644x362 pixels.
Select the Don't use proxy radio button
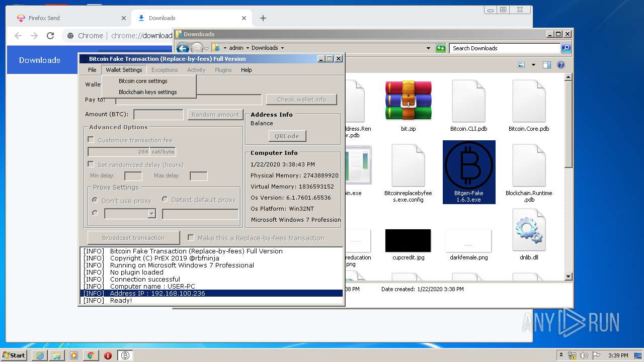pyautogui.click(x=95, y=200)
